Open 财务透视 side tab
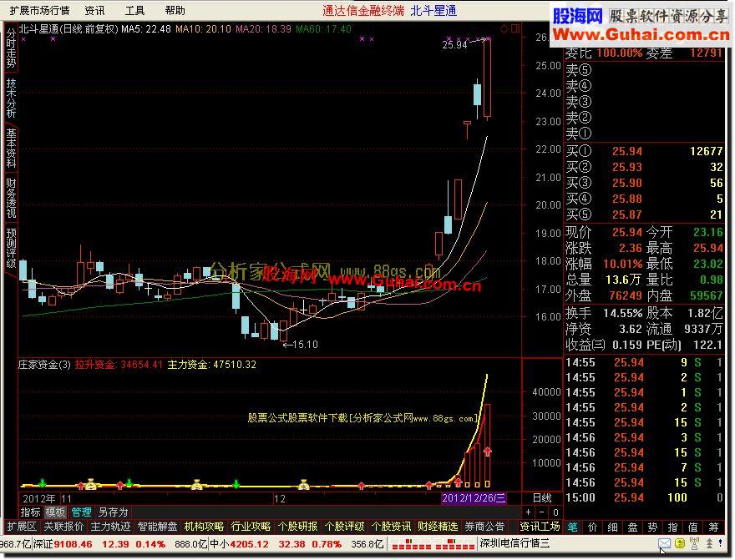The height and width of the screenshot is (560, 735). tap(10, 197)
